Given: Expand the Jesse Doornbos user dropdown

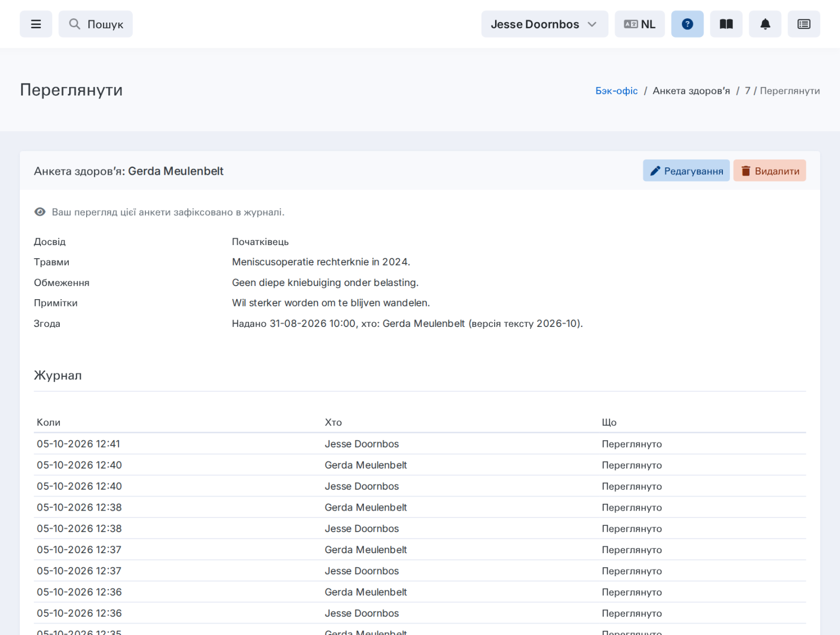Looking at the screenshot, I should [x=544, y=24].
